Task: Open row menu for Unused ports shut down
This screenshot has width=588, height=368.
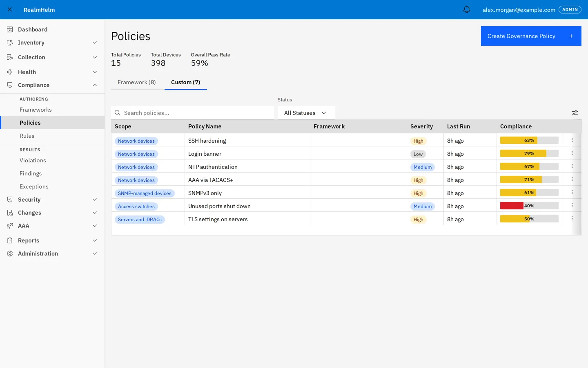Action: click(572, 206)
